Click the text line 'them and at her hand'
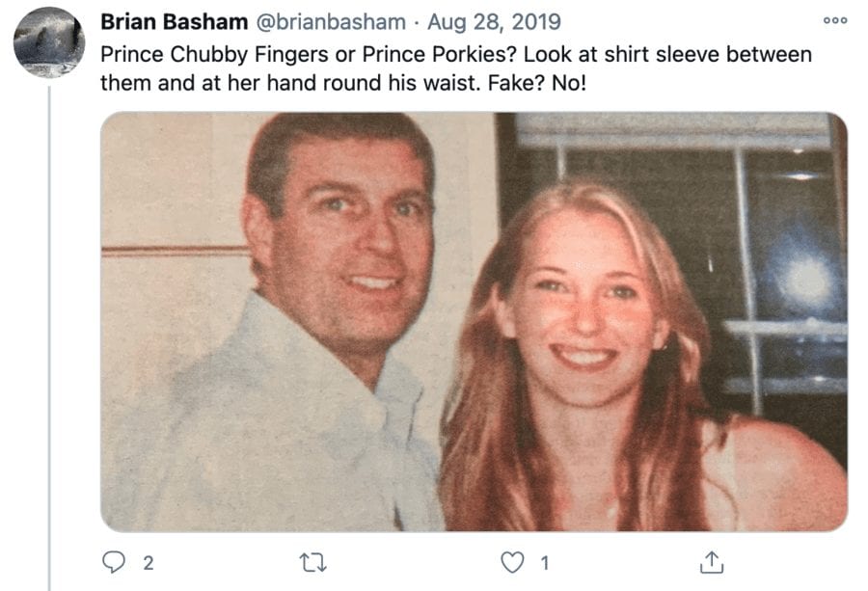Viewport: 868px width, 591px height. coord(342,83)
